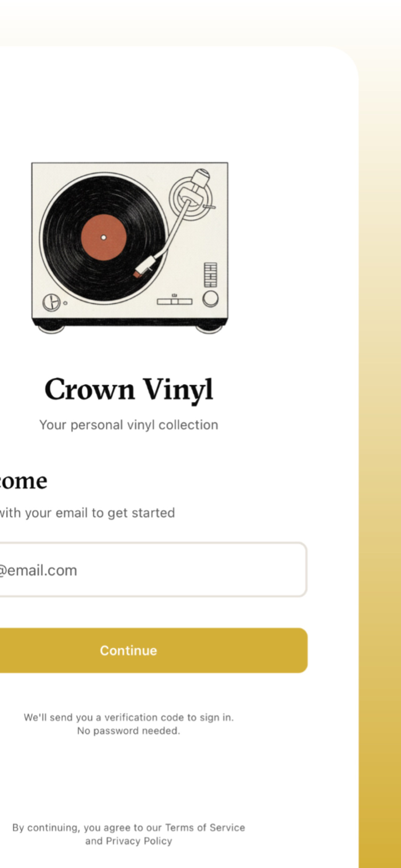The image size is (401, 868).
Task: Click the round knob on the turntable's lower right
Action: (210, 299)
